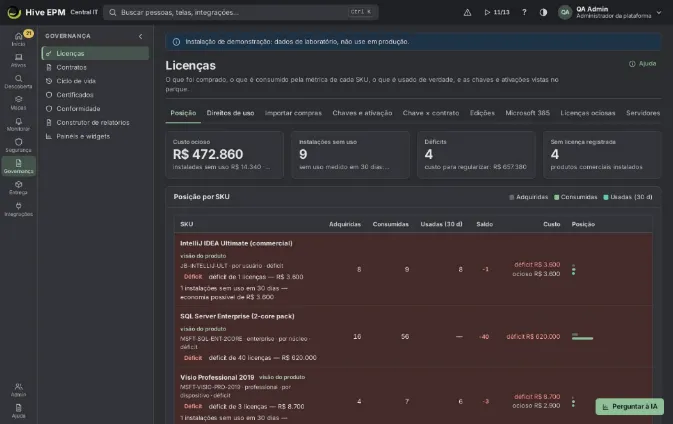Click the Consumidas column header
The height and width of the screenshot is (424, 673).
pyautogui.click(x=391, y=224)
